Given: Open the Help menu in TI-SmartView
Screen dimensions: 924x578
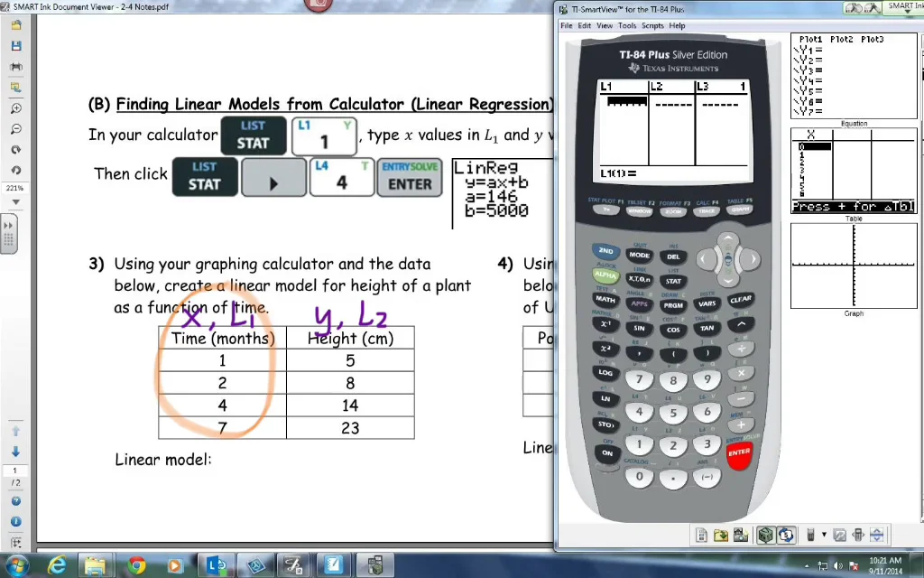Looking at the screenshot, I should click(x=677, y=26).
